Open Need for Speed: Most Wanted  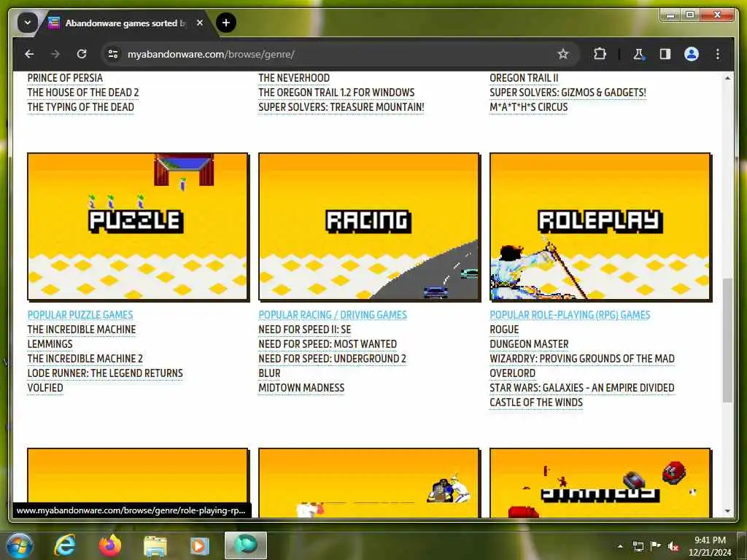328,344
